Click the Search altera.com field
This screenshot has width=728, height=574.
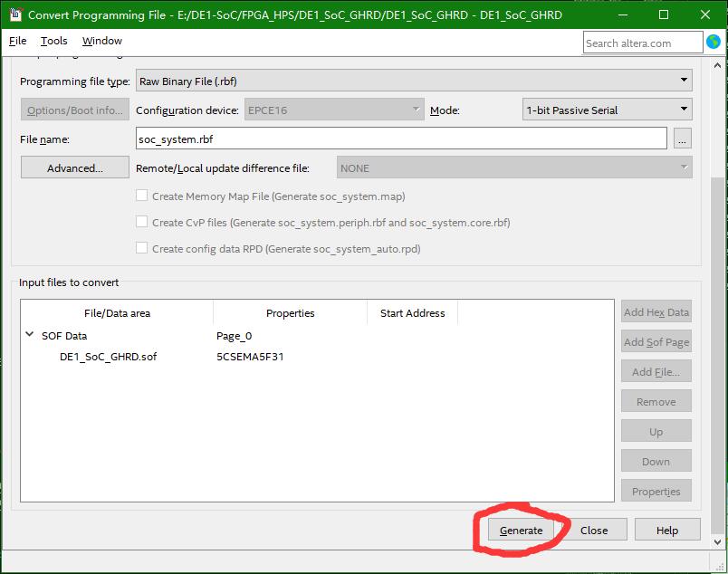pyautogui.click(x=643, y=43)
